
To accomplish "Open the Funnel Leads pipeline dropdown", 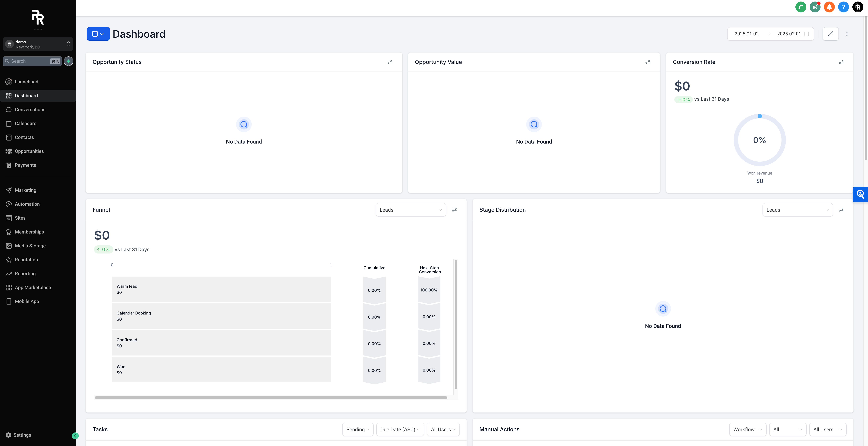I will 410,210.
